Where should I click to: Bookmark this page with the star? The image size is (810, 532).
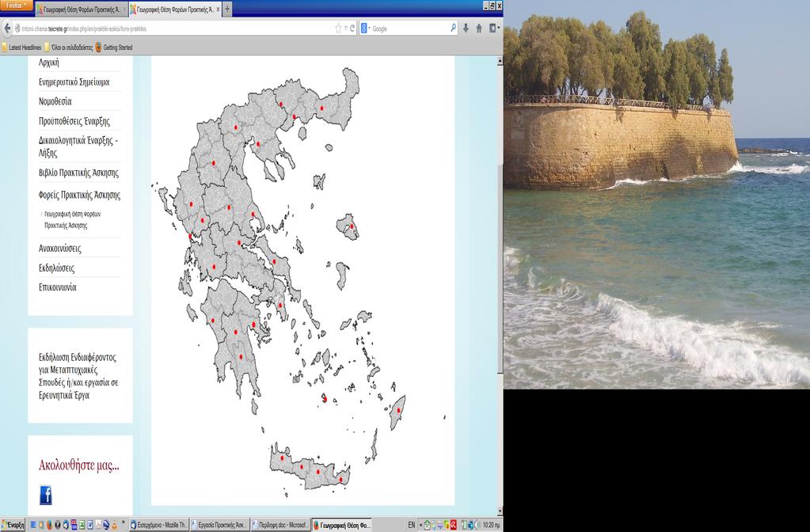click(338, 28)
